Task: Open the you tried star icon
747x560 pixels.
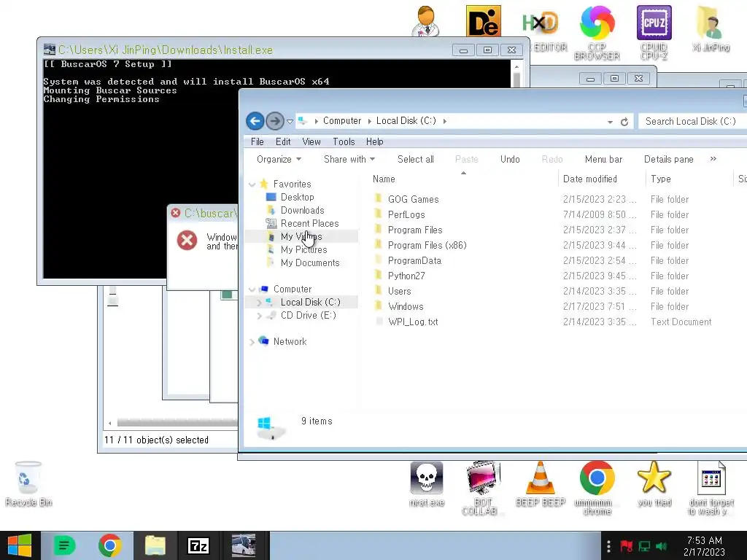Action: point(654,483)
